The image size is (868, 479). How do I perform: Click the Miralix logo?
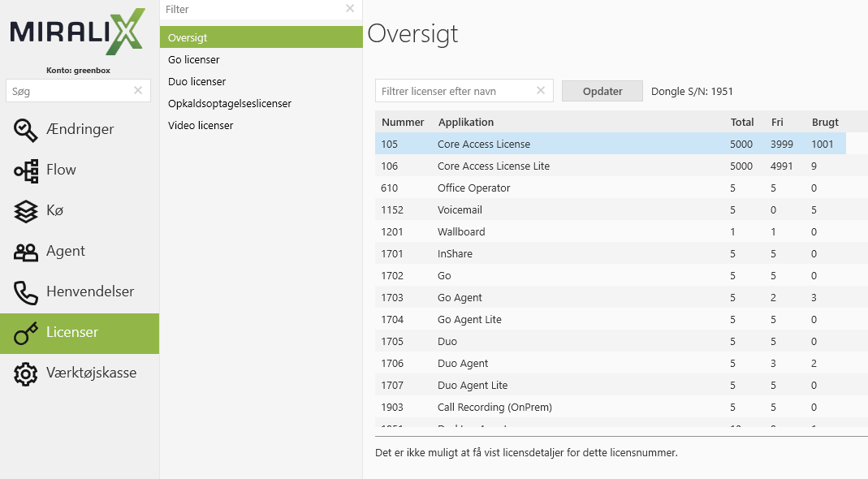point(77,32)
